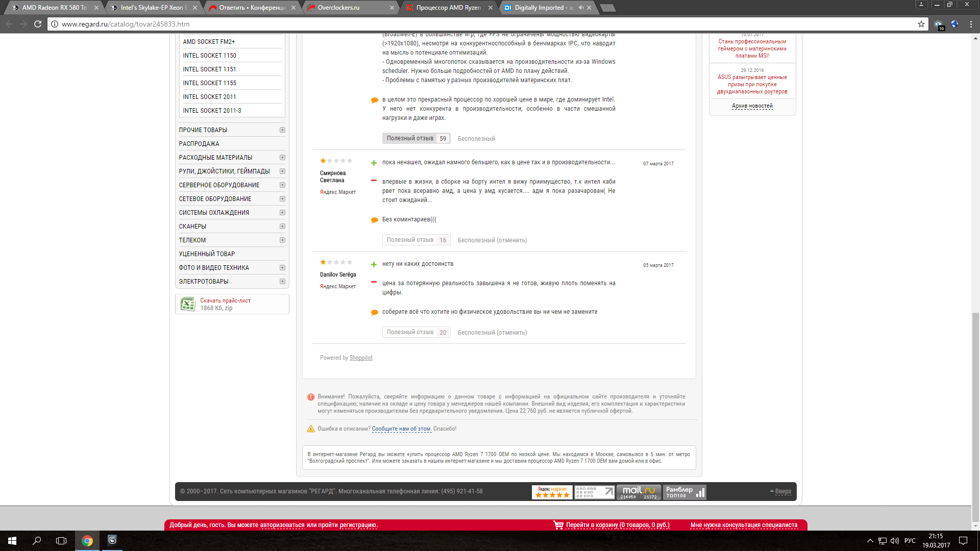The image size is (980, 551).
Task: Bookmark page with star icon
Action: [921, 24]
